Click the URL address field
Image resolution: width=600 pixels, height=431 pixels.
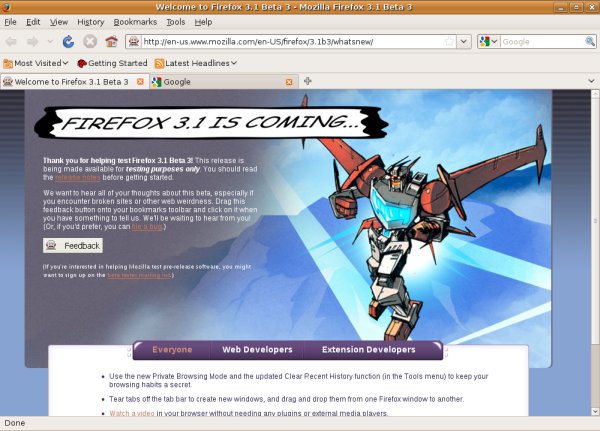pyautogui.click(x=293, y=41)
